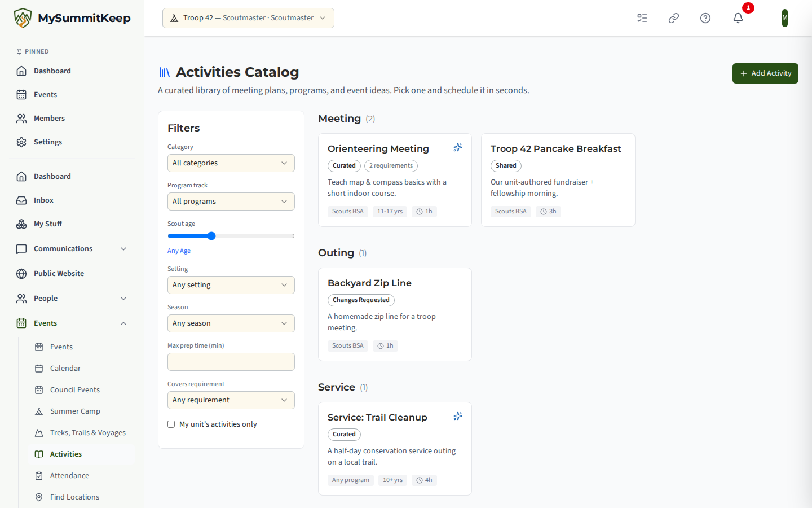Click the Settings gear in pinned sidebar
This screenshot has height=508, width=812.
21,142
